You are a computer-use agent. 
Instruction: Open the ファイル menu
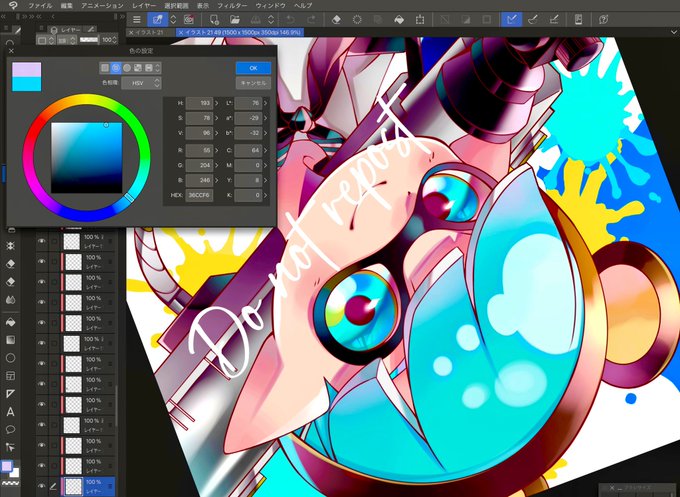tap(40, 6)
